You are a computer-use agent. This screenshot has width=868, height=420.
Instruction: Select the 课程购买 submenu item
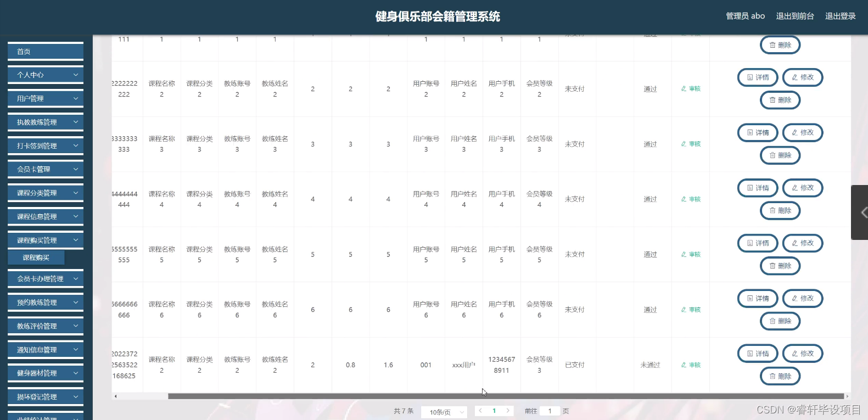(x=36, y=257)
